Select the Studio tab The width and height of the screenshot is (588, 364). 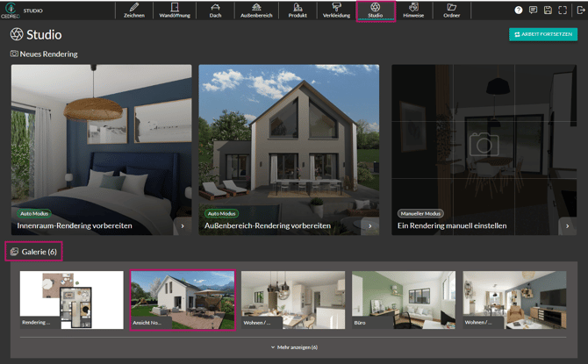[376, 11]
